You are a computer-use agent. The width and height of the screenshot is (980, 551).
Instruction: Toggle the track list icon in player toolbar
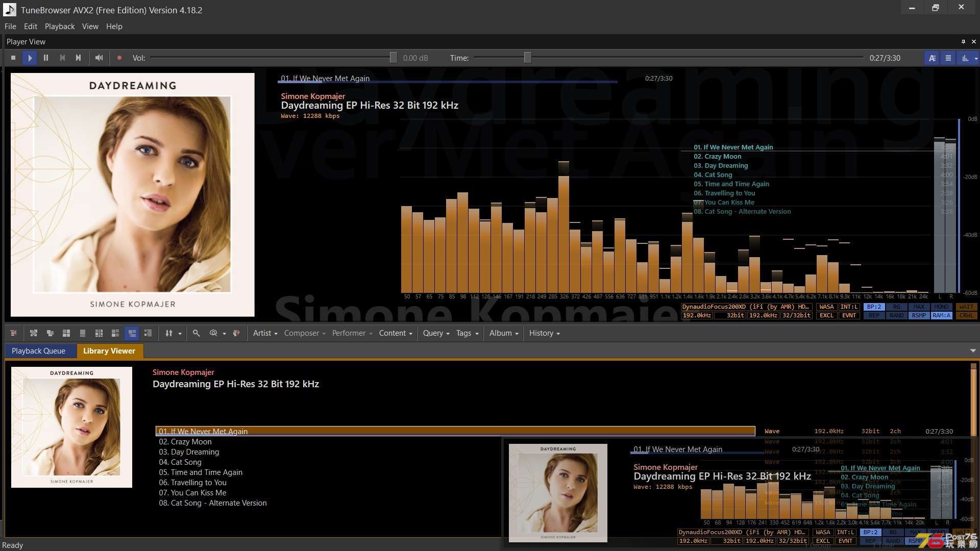948,58
